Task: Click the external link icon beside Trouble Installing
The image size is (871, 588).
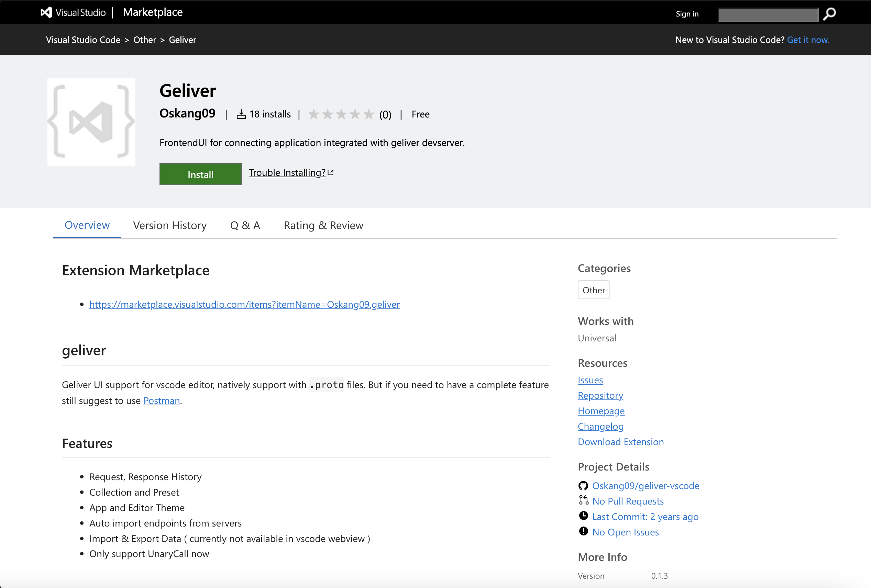Action: [331, 173]
